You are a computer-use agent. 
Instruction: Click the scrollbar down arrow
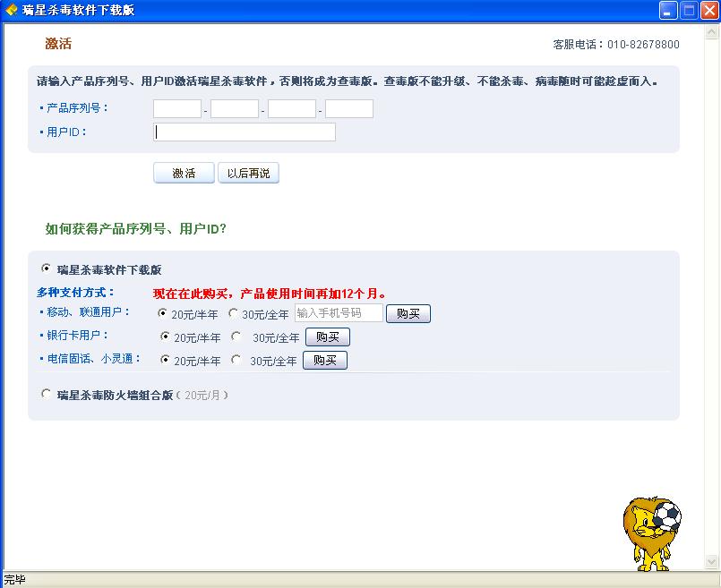(x=711, y=561)
